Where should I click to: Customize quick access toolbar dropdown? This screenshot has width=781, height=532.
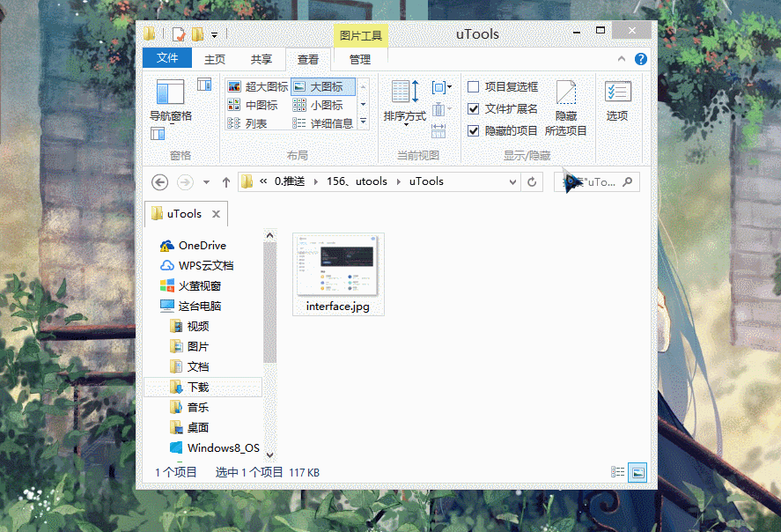click(x=214, y=35)
